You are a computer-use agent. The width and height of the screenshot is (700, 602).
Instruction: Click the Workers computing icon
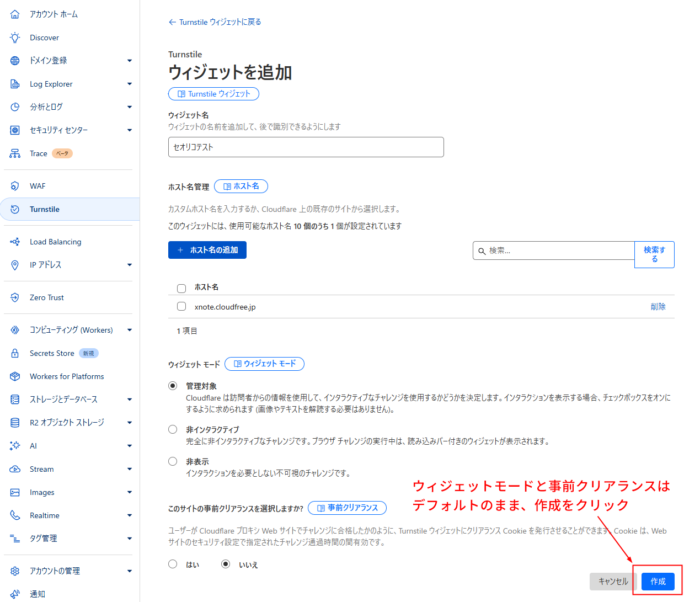(x=15, y=330)
